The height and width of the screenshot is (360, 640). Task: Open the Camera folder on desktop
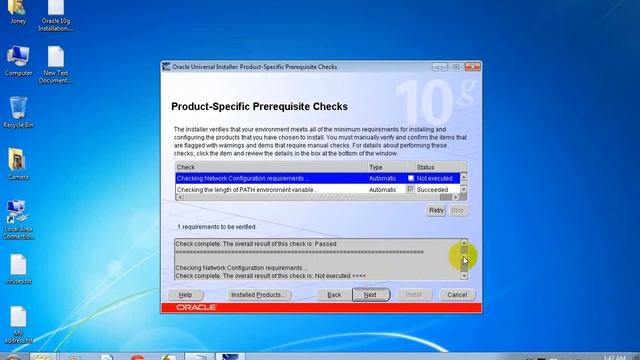[18, 164]
